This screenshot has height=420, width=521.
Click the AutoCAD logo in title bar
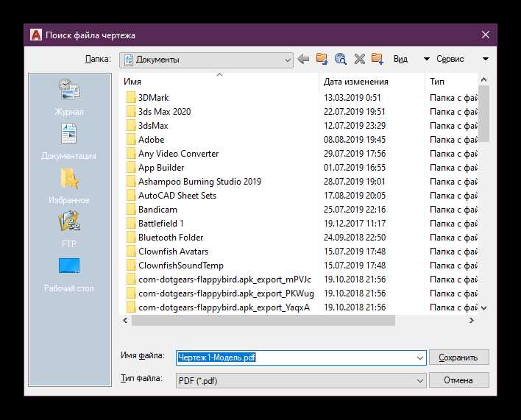coord(36,35)
